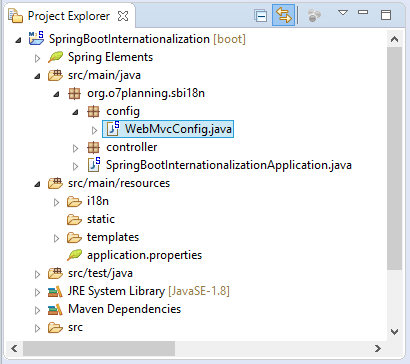
Task: Click the SpringBootInternationalization project icon
Action: [x=36, y=38]
